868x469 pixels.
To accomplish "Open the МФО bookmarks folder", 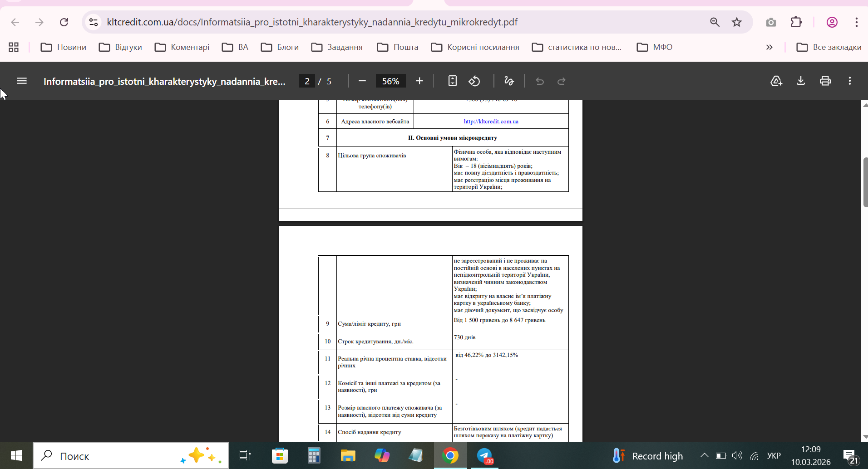I will coord(655,47).
